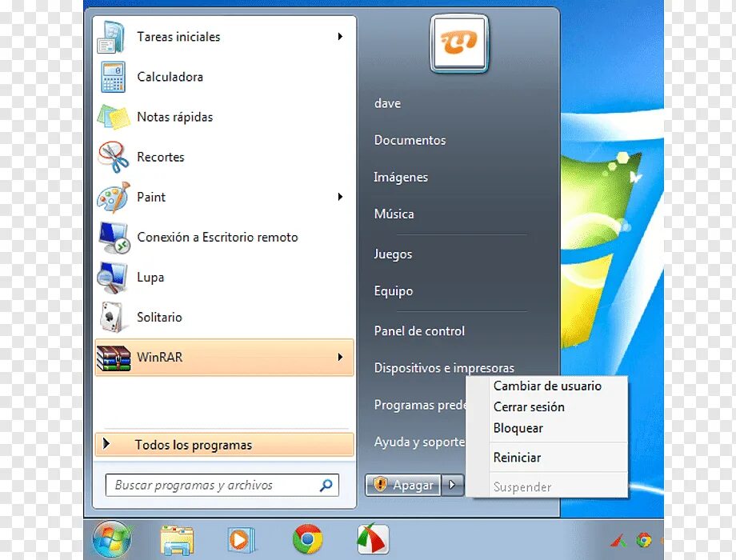Open Música library
This screenshot has width=736, height=560.
click(394, 214)
